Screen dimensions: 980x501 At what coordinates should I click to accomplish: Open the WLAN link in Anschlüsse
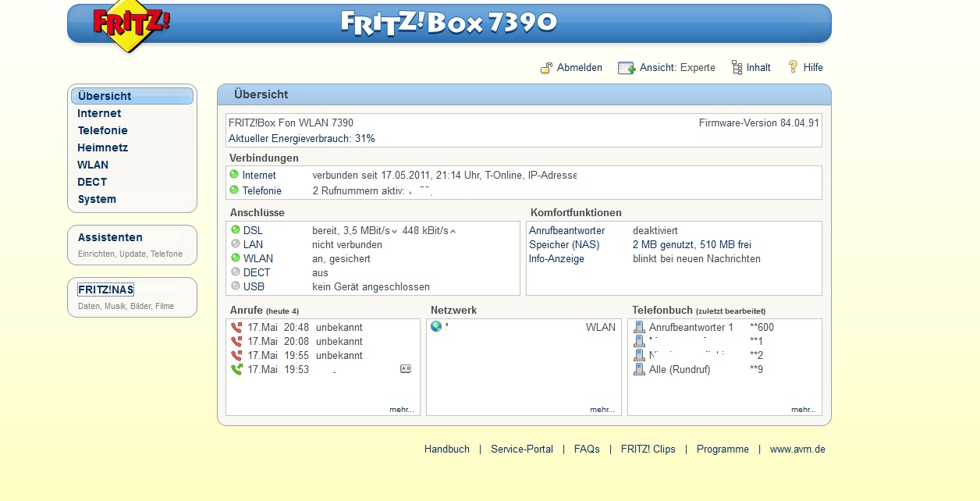(x=258, y=258)
